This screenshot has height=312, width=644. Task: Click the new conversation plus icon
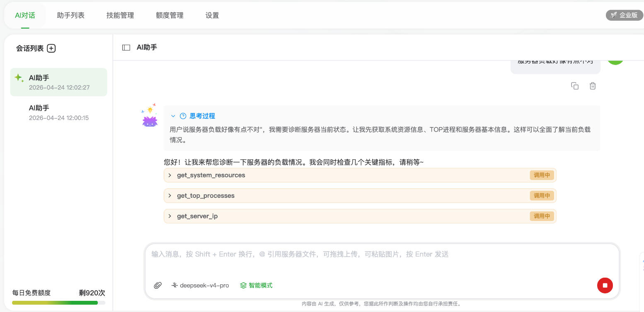click(x=51, y=48)
